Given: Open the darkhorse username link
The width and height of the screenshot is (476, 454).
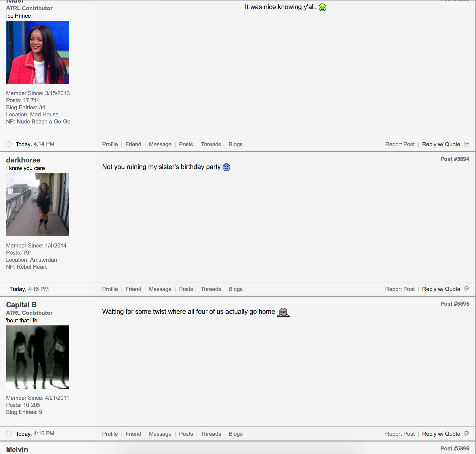Looking at the screenshot, I should [x=23, y=160].
